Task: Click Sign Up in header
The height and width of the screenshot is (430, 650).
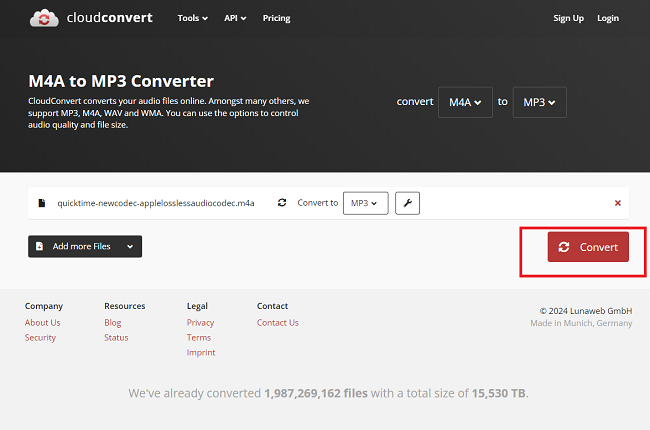Action: point(568,18)
